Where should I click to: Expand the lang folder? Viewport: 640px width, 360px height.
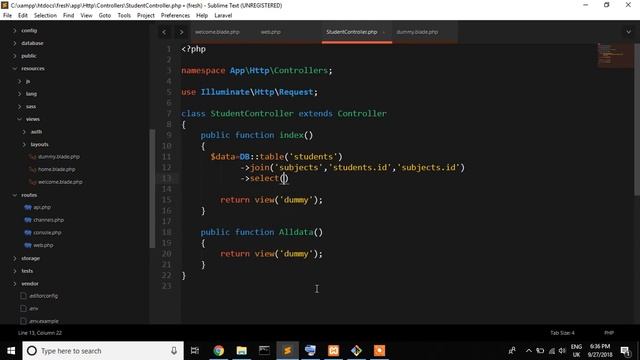(x=20, y=94)
